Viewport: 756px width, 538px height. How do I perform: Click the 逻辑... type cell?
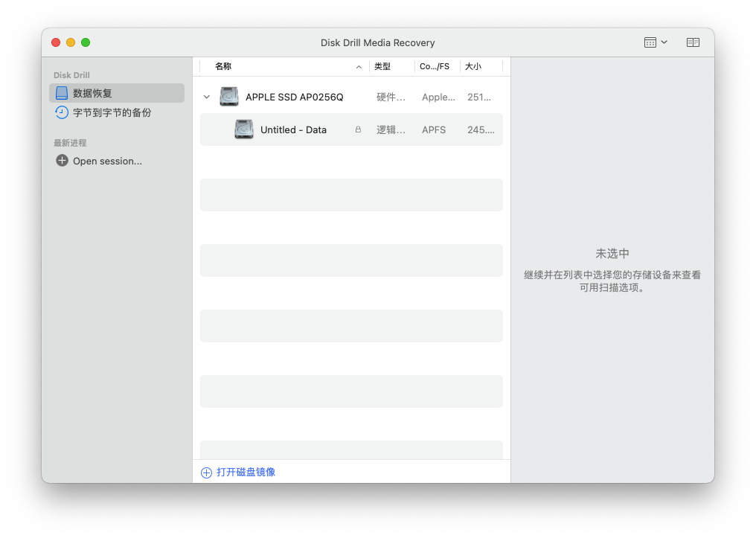pyautogui.click(x=391, y=129)
